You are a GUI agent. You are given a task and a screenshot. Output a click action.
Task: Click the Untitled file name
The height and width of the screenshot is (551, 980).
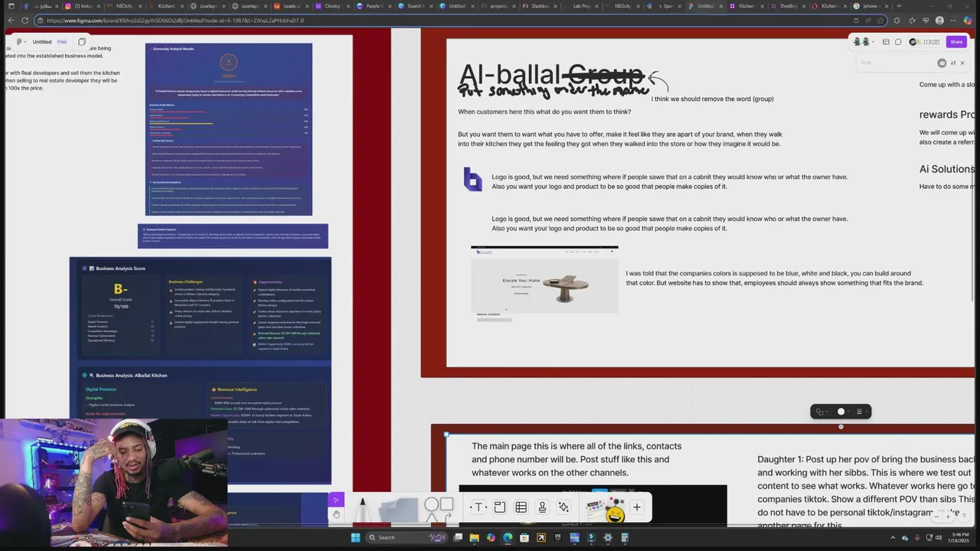pos(42,42)
